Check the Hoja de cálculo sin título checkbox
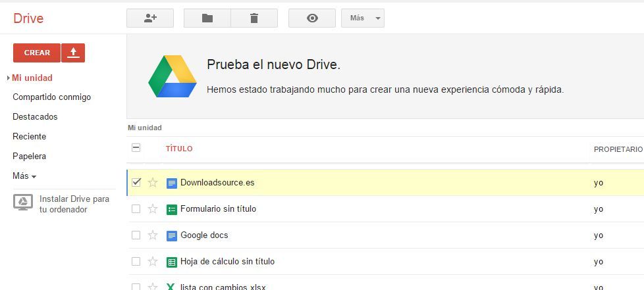This screenshot has height=290, width=644. (136, 261)
